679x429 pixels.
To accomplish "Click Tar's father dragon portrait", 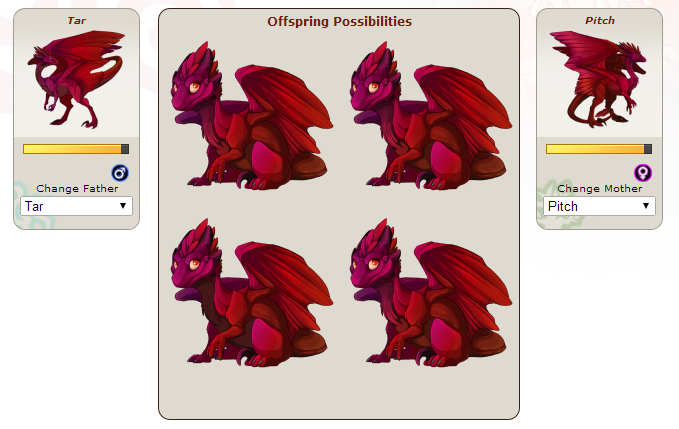I will (x=76, y=80).
